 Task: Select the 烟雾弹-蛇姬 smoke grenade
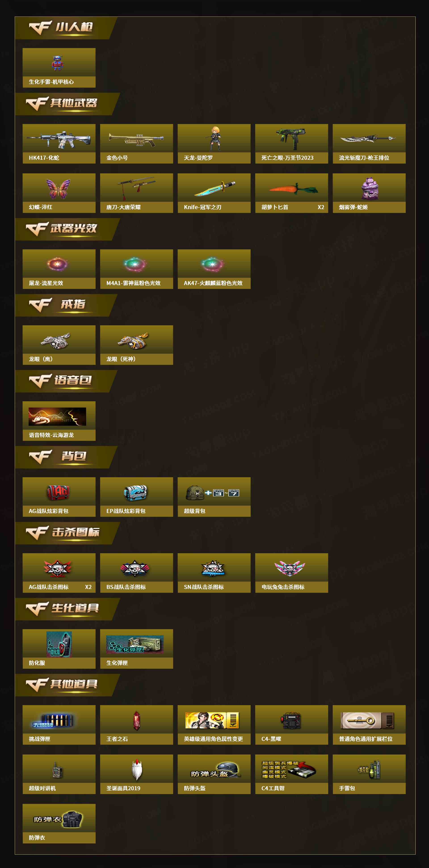[369, 188]
